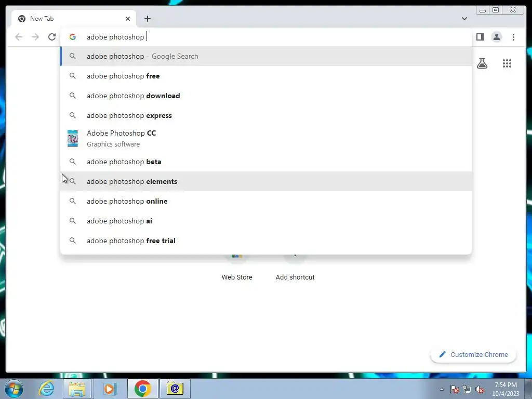
Task: Click the taskbar clock showing 7:54 PM
Action: click(506, 389)
